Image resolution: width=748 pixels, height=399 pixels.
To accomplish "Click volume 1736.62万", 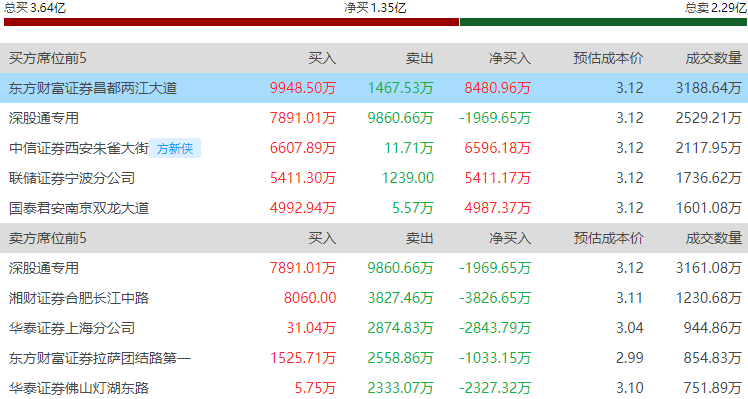I will [709, 178].
